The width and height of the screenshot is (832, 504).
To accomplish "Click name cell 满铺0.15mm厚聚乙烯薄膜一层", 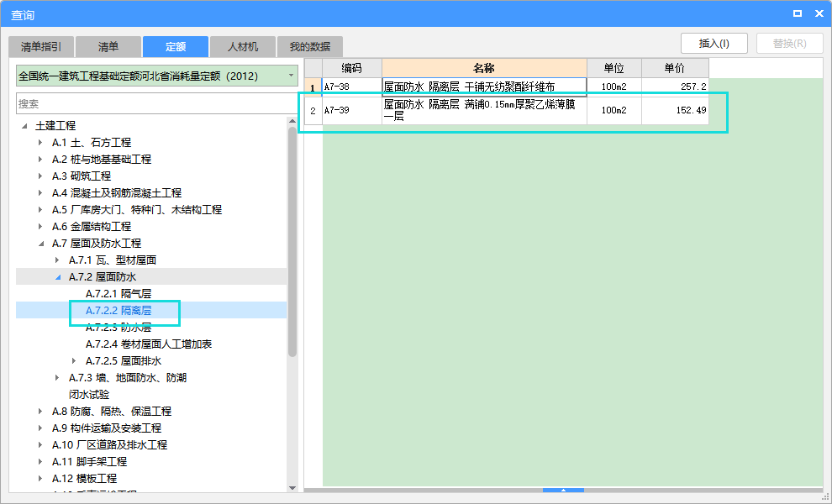I will (484, 110).
